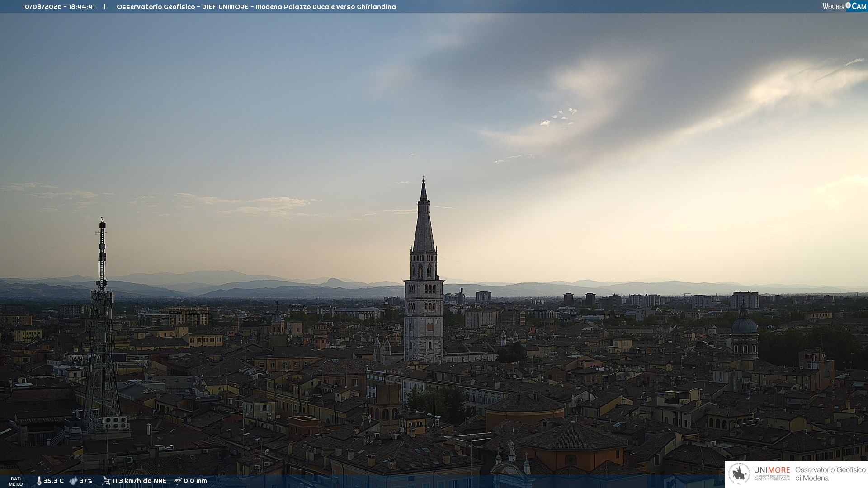Click the 'Osservatorio Geofisico di Modena' text
Image resolution: width=868 pixels, height=488 pixels.
pyautogui.click(x=830, y=474)
